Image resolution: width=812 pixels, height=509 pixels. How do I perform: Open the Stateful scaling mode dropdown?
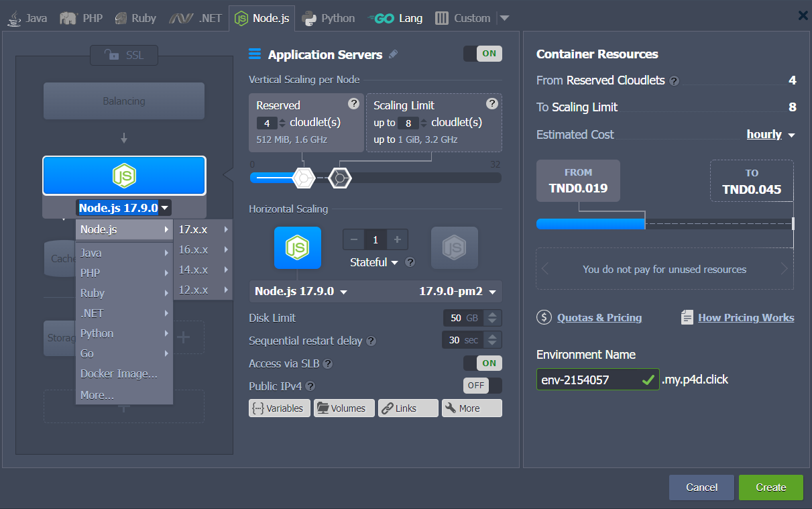pyautogui.click(x=374, y=262)
